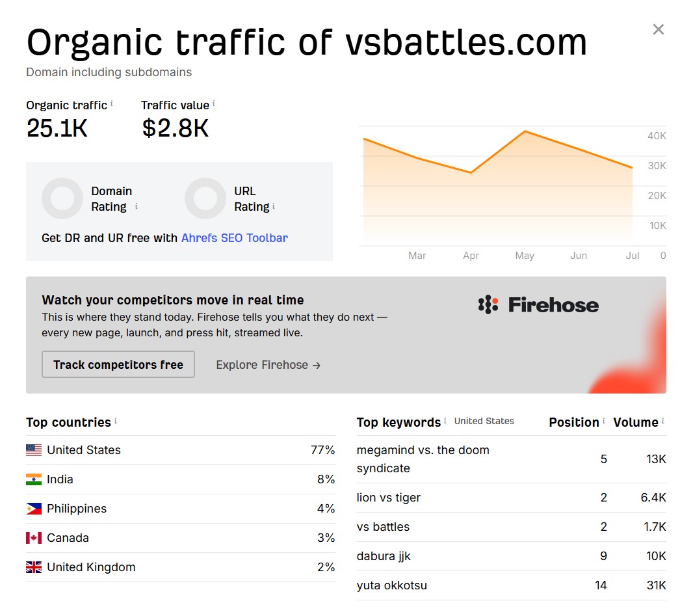Click the Track competitors free button
693x616 pixels.
coord(118,364)
